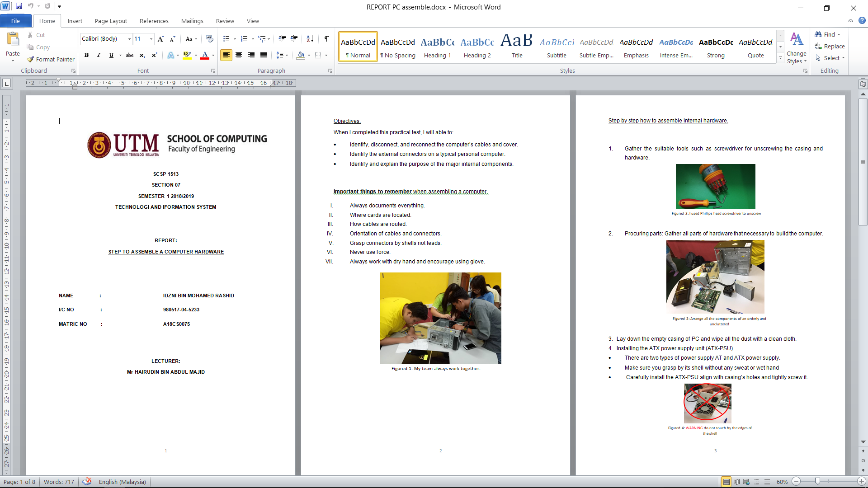Viewport: 868px width, 488px height.
Task: Click the Clear Formatting eraser icon
Action: click(209, 39)
